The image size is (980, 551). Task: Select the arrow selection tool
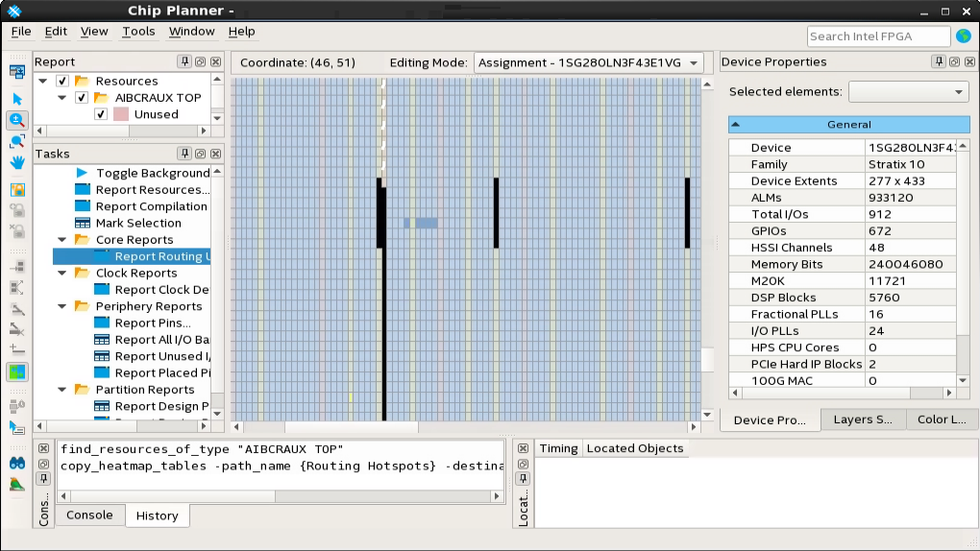[17, 99]
